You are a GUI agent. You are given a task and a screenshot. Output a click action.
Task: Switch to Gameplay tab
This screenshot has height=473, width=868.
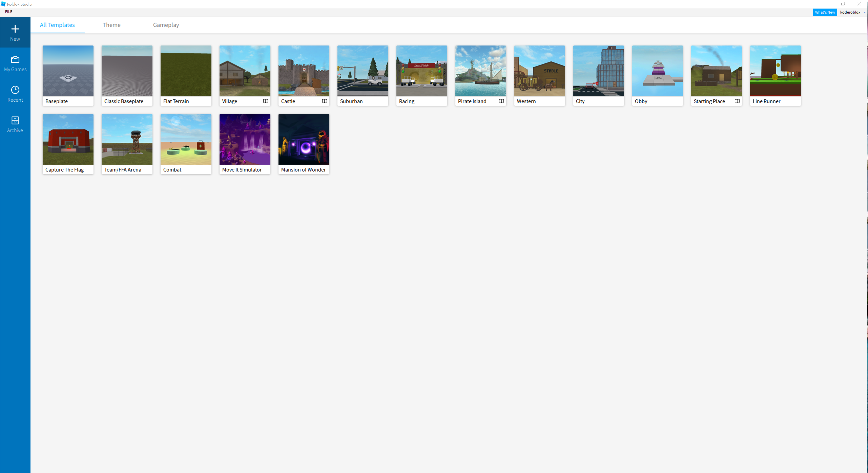pos(165,24)
